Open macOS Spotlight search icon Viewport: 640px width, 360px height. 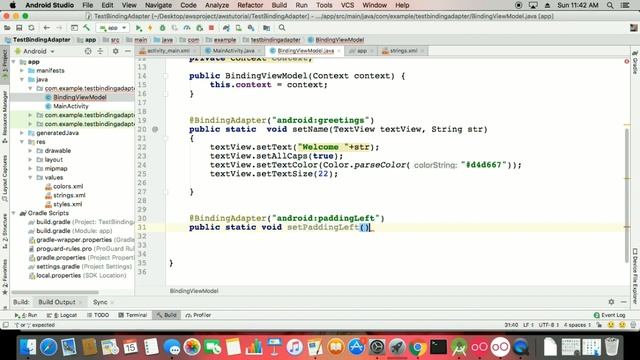tap(610, 5)
